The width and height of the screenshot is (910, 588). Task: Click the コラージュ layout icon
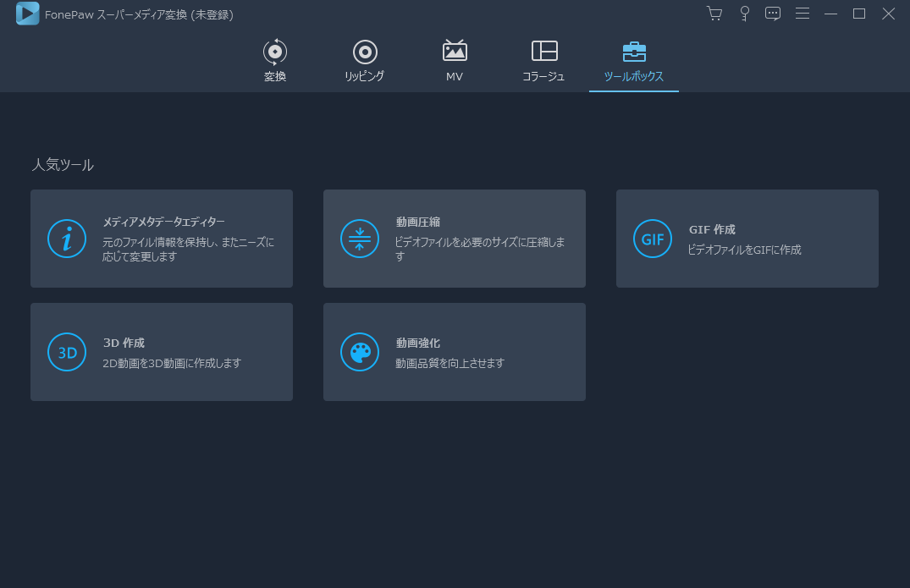pyautogui.click(x=544, y=51)
